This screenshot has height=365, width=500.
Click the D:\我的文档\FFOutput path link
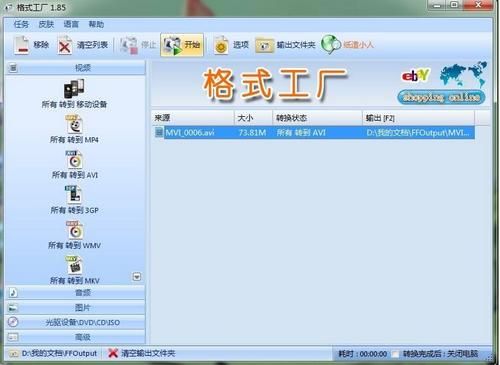coord(59,353)
